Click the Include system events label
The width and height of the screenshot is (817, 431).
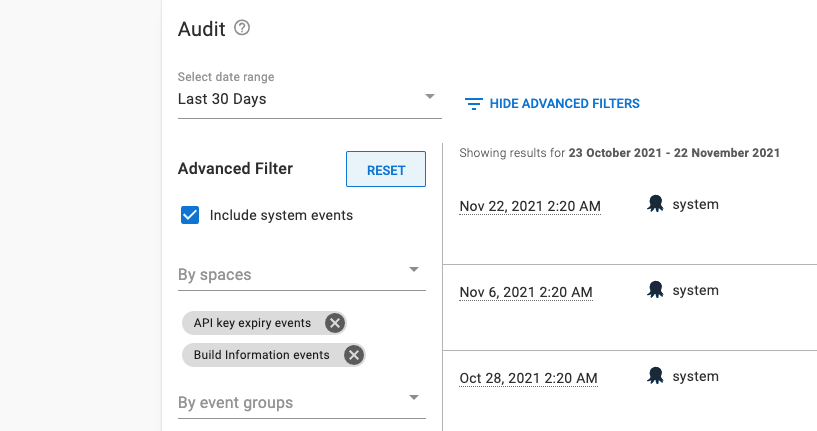pos(281,215)
